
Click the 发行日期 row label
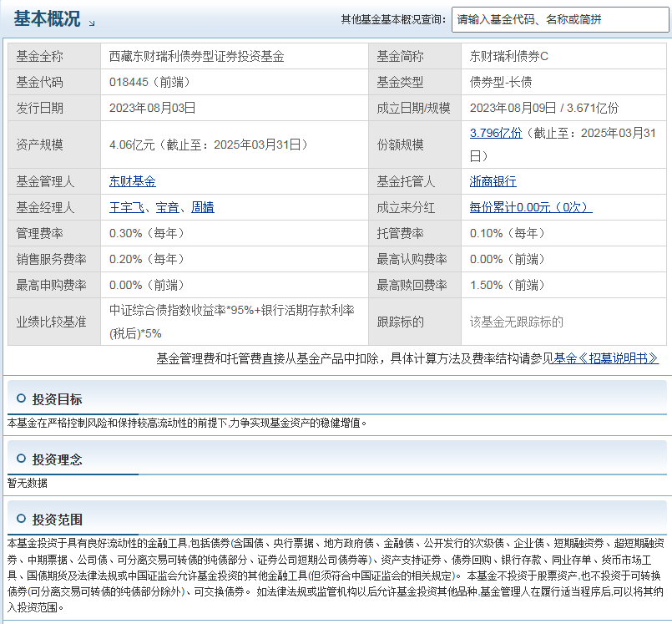pyautogui.click(x=39, y=108)
